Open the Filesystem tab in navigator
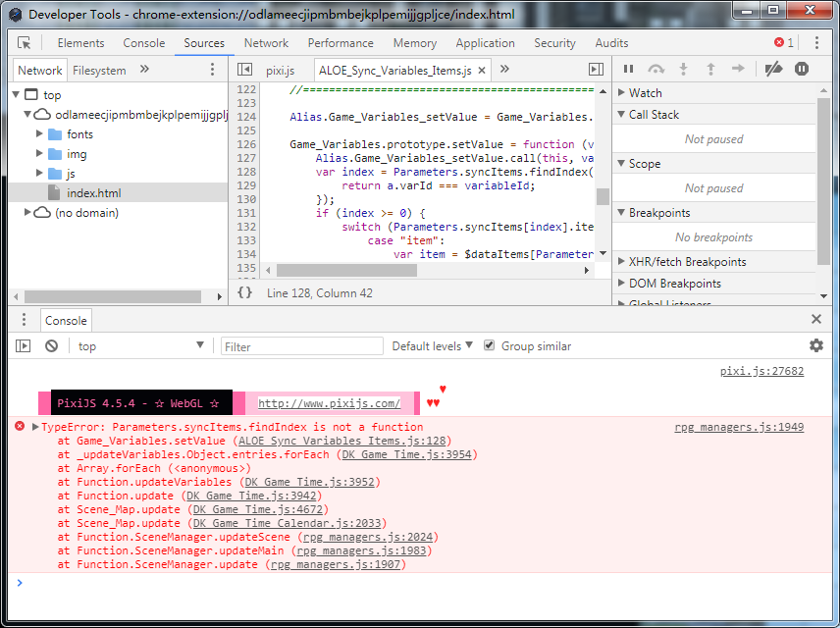Screen dimensions: 840x628 pyautogui.click(x=100, y=71)
